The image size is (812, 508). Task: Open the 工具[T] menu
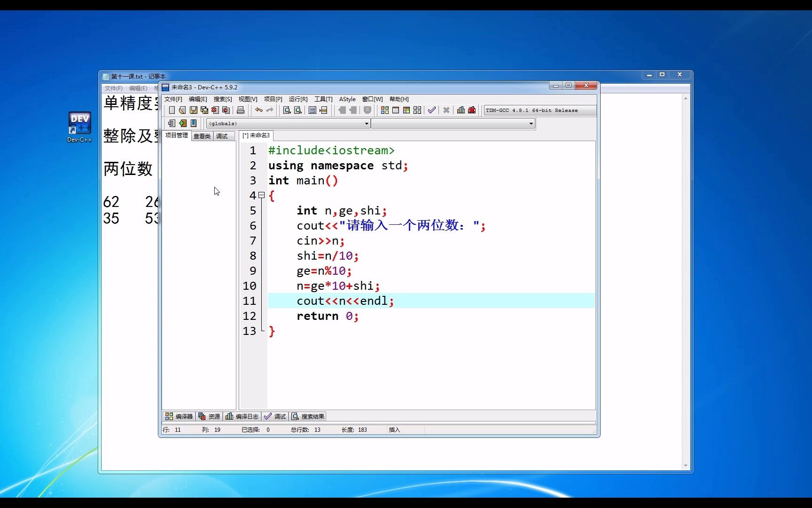coord(323,99)
